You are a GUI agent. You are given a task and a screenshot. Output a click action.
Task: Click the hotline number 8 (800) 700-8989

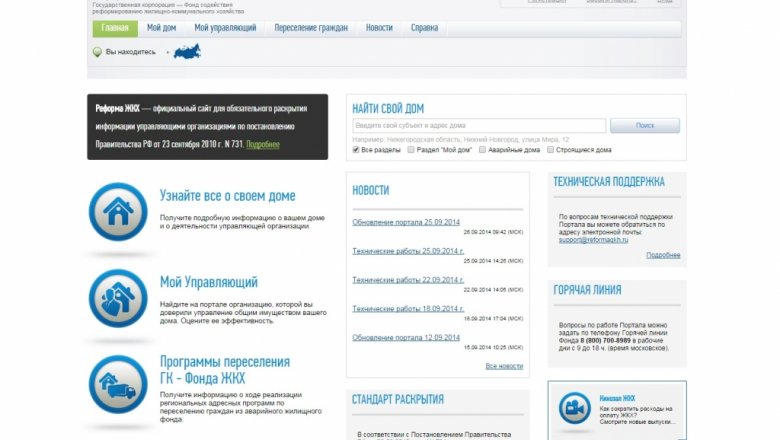click(x=605, y=341)
